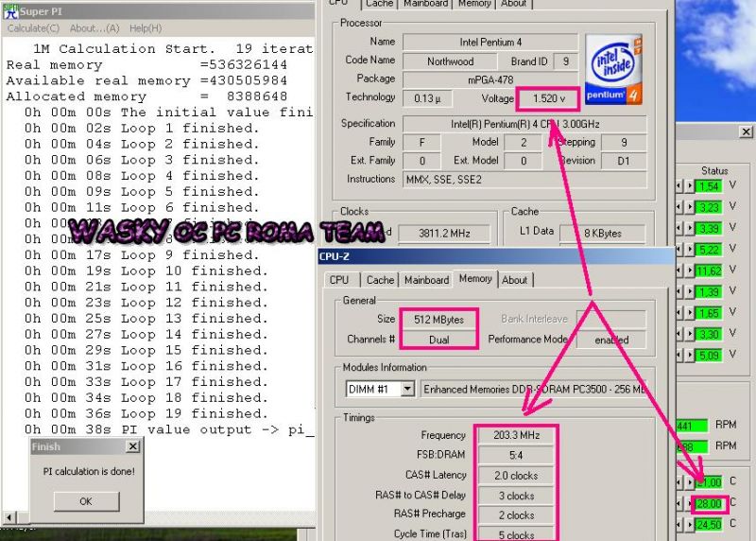Image resolution: width=756 pixels, height=541 pixels.
Task: Click the left arrow beside the 1.54 V reading
Action: (680, 185)
